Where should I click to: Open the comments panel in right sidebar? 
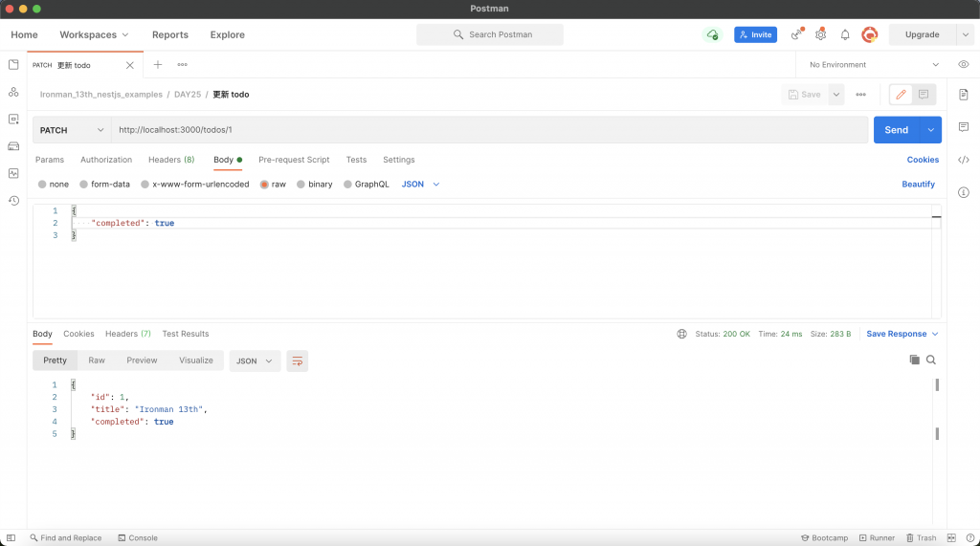(x=963, y=127)
